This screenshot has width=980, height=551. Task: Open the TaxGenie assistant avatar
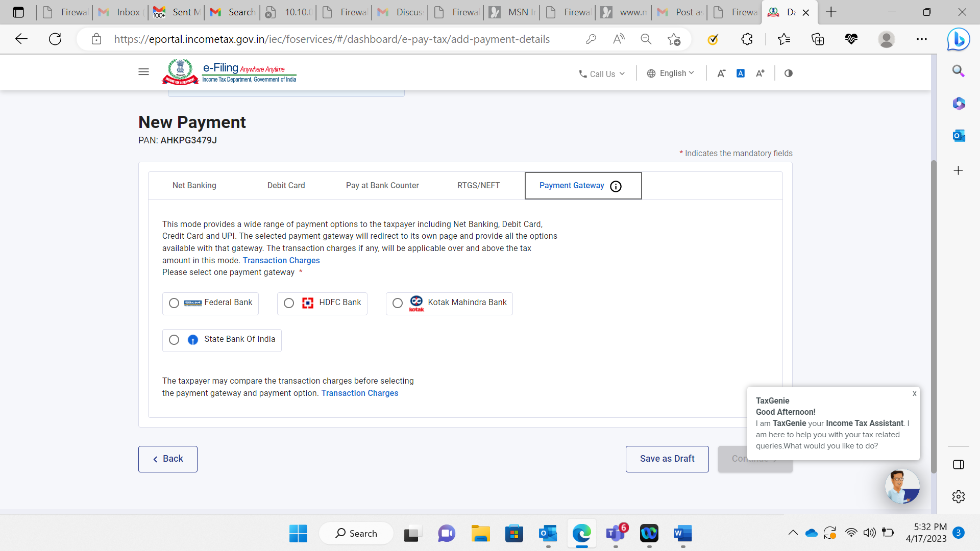tap(902, 486)
